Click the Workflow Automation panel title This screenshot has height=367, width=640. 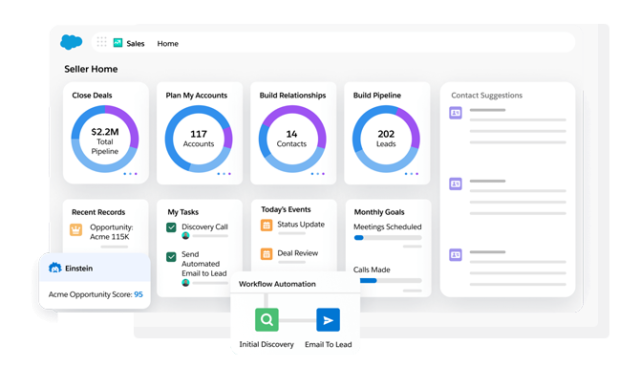click(277, 284)
